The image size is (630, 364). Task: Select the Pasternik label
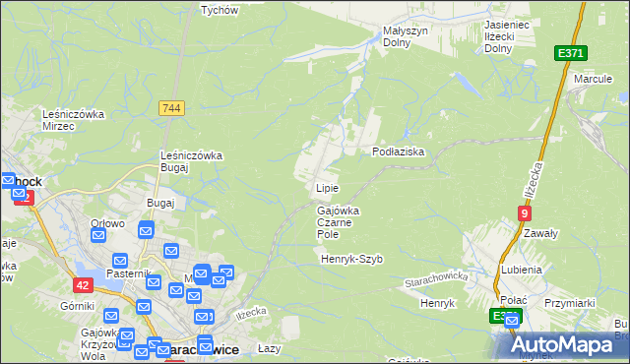pos(129,273)
